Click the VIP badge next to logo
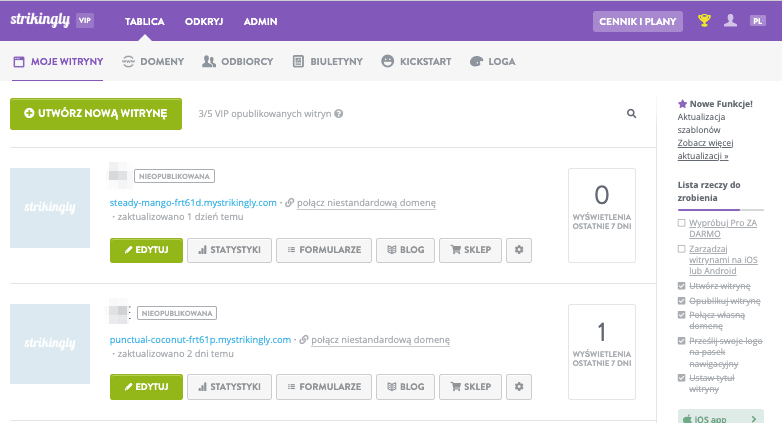 click(x=85, y=20)
